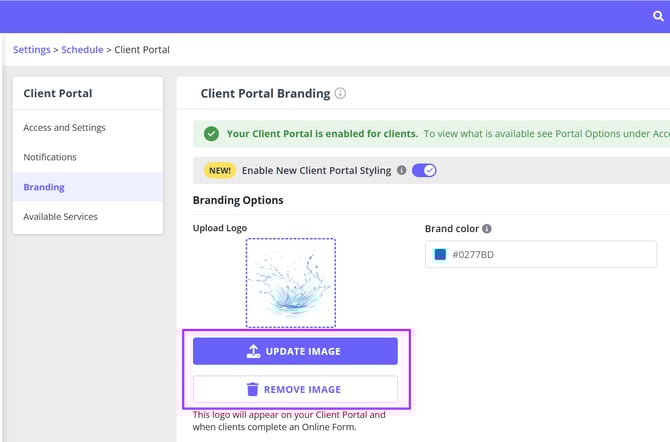
Task: Select Branding in the sidebar
Action: coord(44,187)
